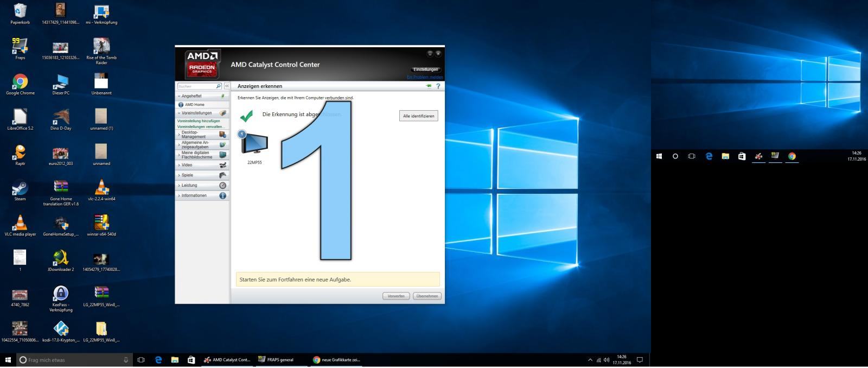Click Chrome icon on second monitor taskbar
868x368 pixels.
point(792,156)
